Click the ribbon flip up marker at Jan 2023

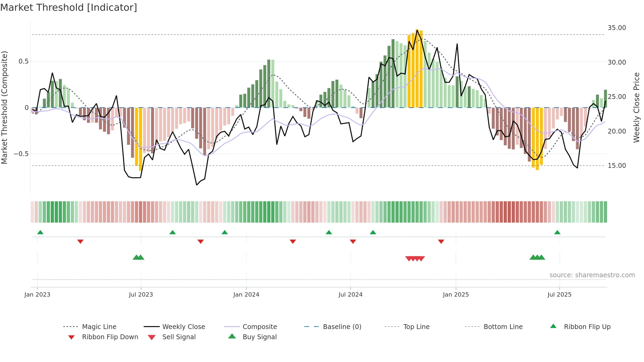(x=40, y=232)
